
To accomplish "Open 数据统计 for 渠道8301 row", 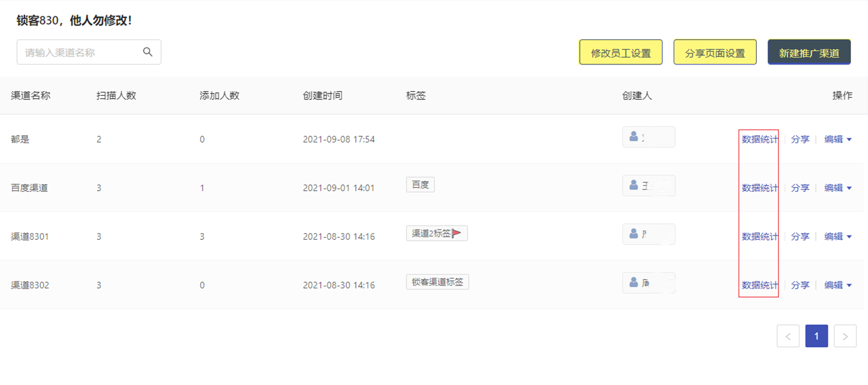I will (759, 237).
